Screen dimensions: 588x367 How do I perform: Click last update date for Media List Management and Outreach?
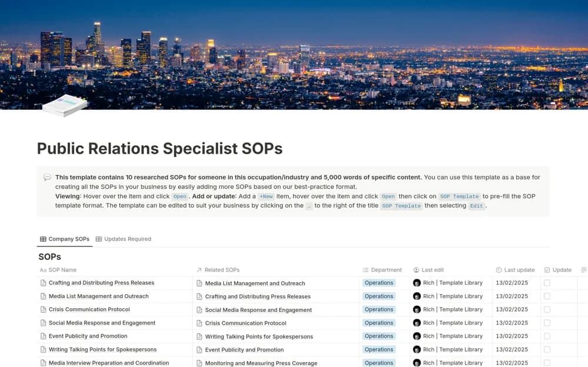pyautogui.click(x=512, y=296)
